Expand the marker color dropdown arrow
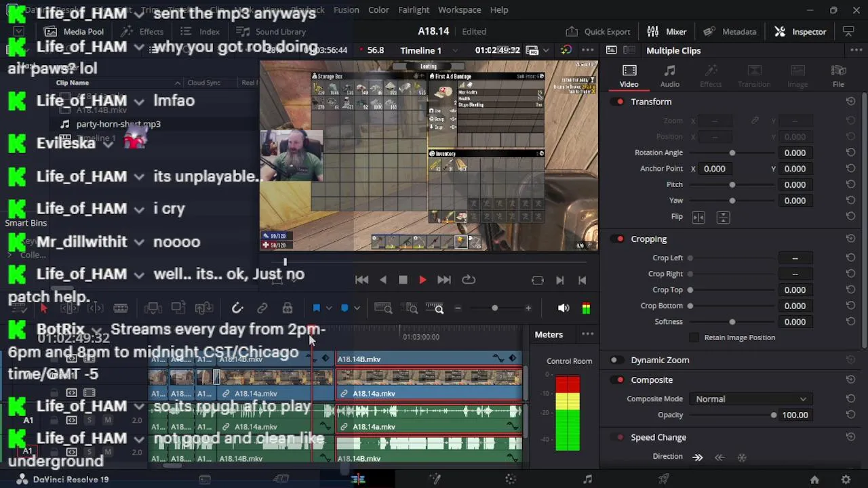The height and width of the screenshot is (488, 868). [357, 308]
